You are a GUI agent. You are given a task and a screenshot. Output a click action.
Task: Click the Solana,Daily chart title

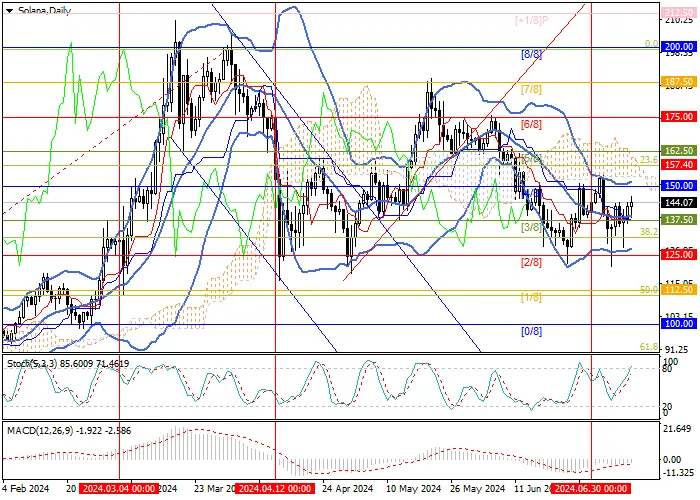click(44, 10)
